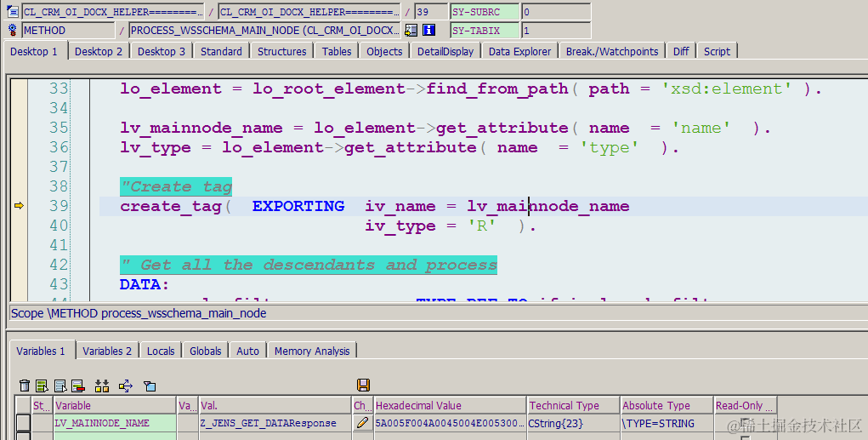Click the CString{23} technical type cell
Image resolution: width=868 pixels, height=440 pixels.
coord(573,423)
